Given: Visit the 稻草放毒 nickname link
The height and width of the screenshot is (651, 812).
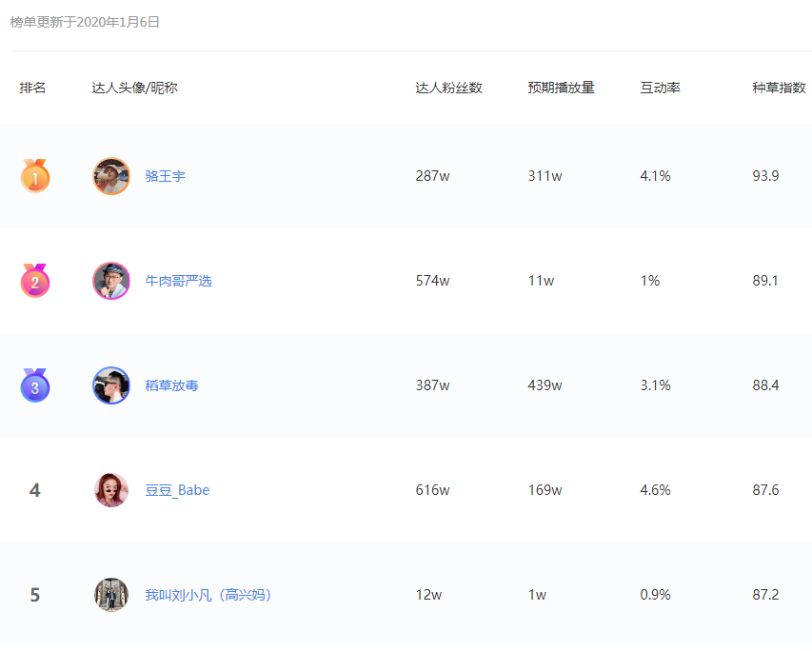Looking at the screenshot, I should 172,385.
